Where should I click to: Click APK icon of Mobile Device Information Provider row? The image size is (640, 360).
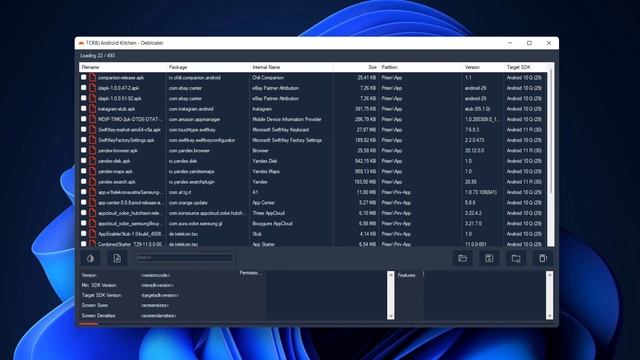coord(93,119)
